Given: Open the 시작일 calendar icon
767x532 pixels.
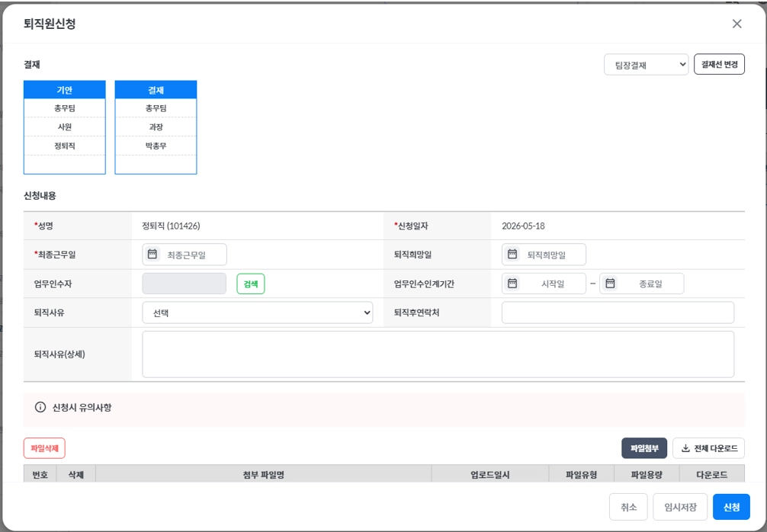Looking at the screenshot, I should click(x=512, y=284).
